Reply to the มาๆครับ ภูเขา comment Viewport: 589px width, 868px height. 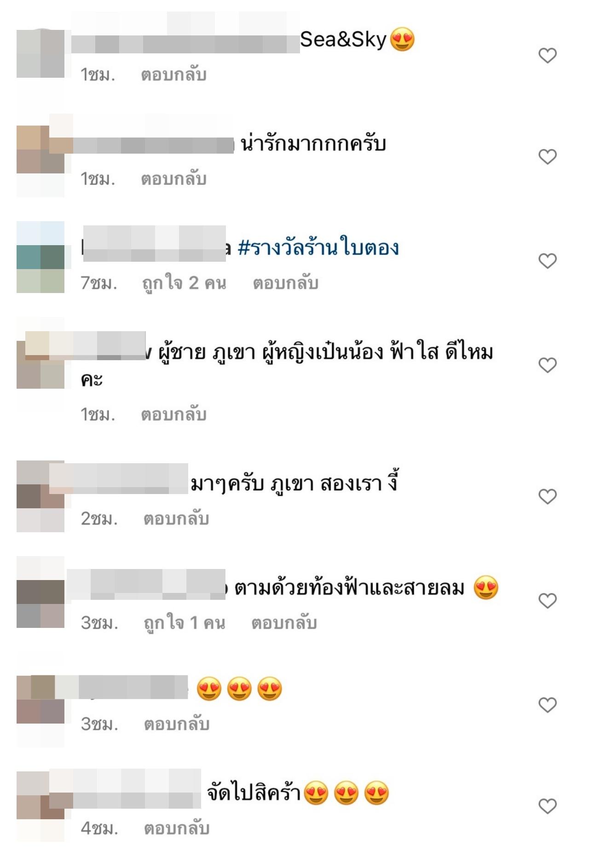tap(176, 518)
